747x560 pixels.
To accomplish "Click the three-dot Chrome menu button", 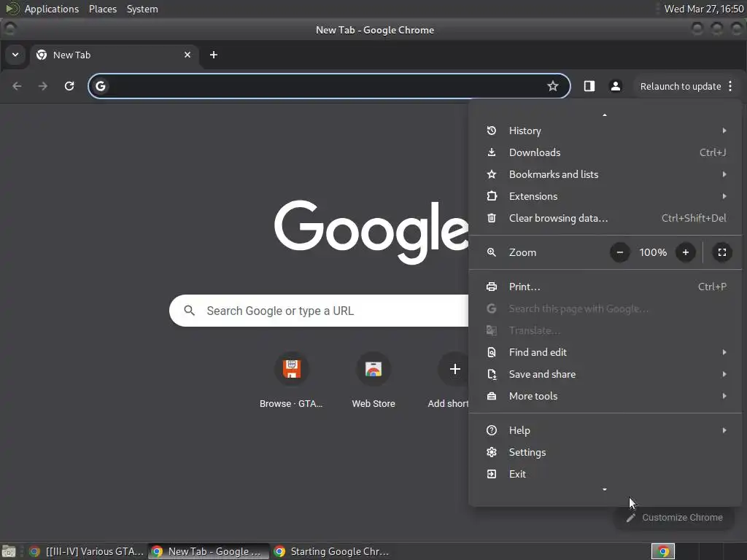I will click(x=730, y=86).
